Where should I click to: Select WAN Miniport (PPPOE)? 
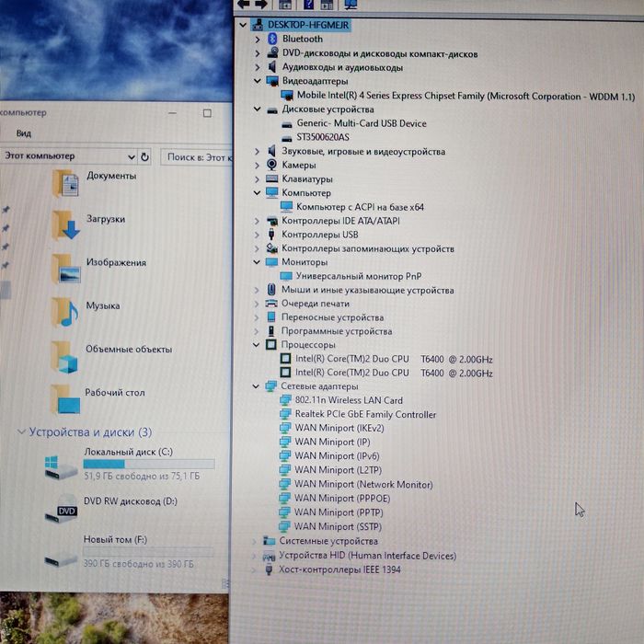342,499
